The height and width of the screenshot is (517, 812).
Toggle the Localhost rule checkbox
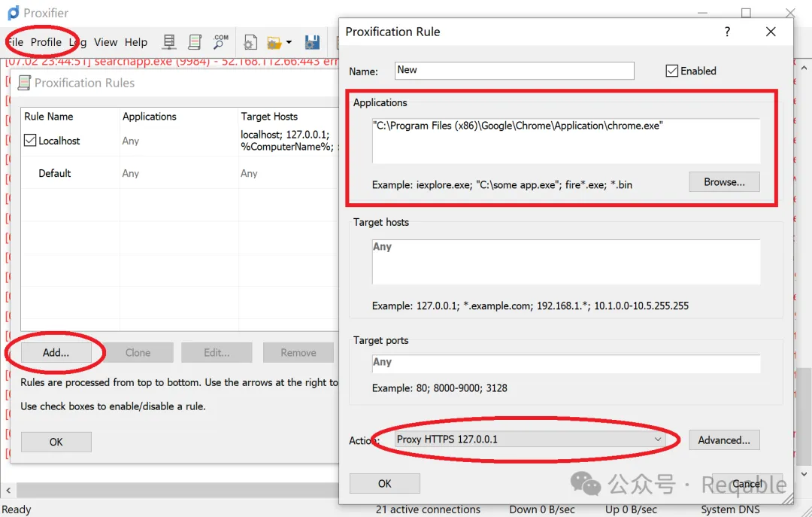click(x=30, y=140)
